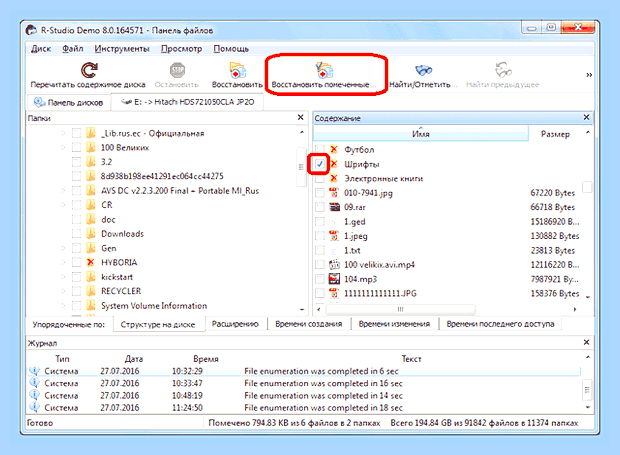This screenshot has width=620, height=455.
Task: Close the Содержание panel
Action: (586, 117)
